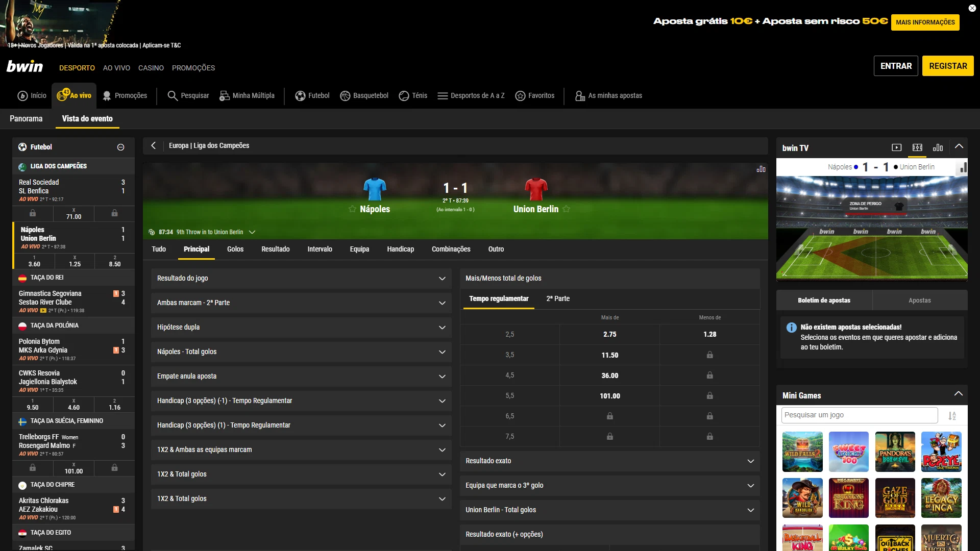Open the Combinações tab
This screenshot has height=551, width=980.
coord(451,249)
